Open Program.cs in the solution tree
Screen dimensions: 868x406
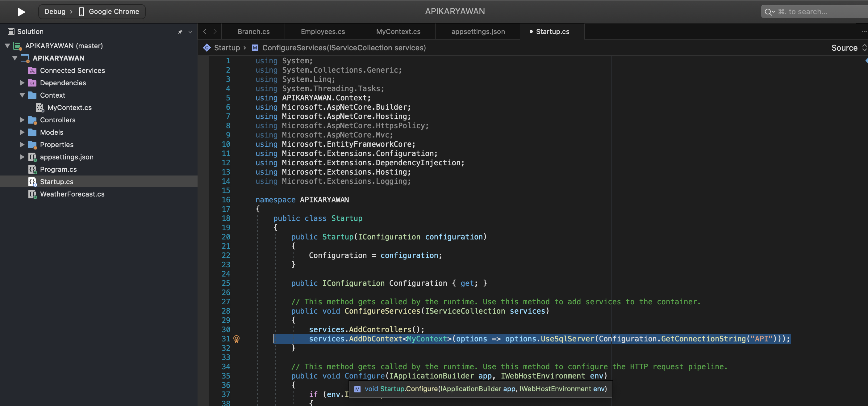point(58,169)
